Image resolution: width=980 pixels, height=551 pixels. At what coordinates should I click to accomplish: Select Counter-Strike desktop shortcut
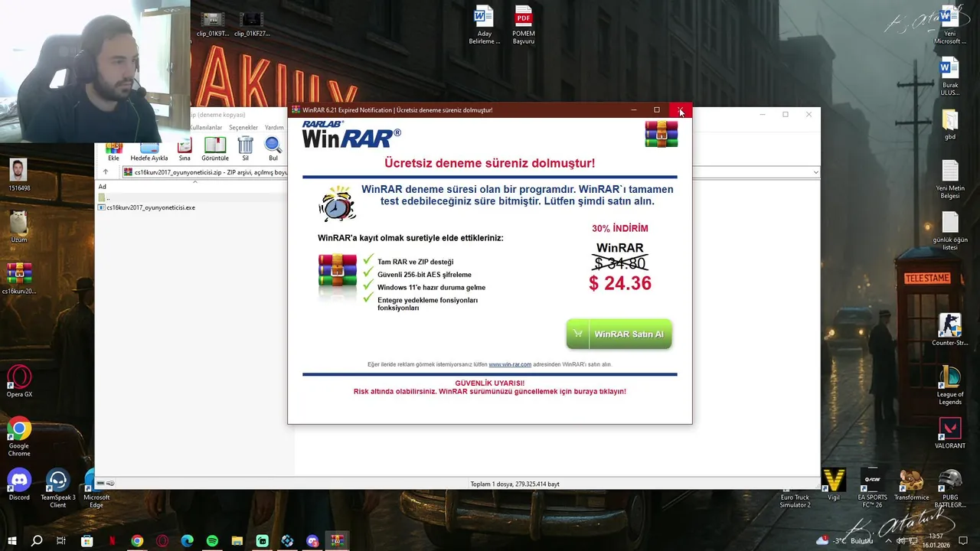coord(950,330)
